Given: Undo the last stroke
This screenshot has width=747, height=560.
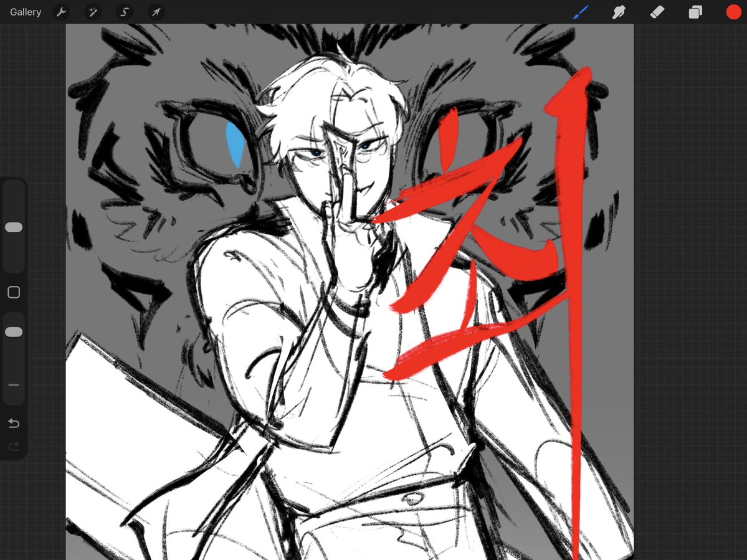Looking at the screenshot, I should (x=14, y=424).
